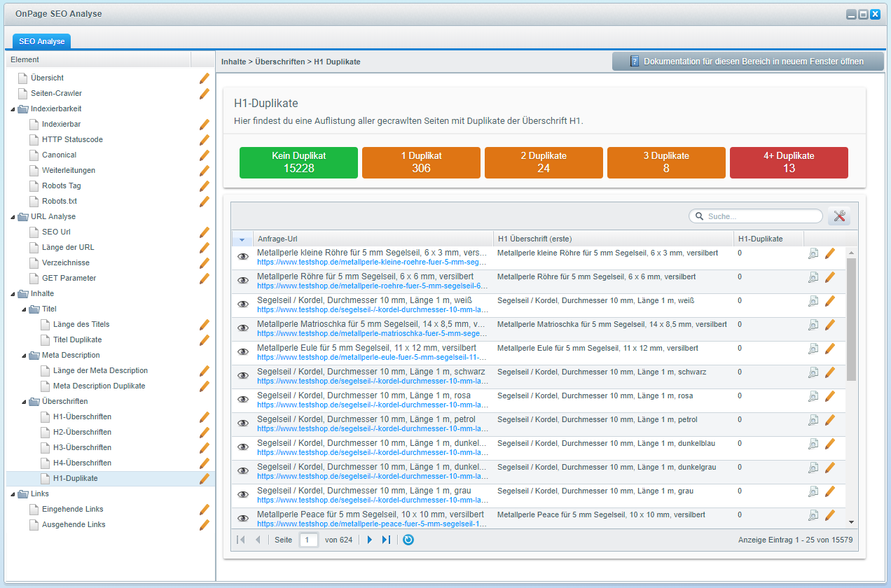Open detail magnifier for Metallperle Matrioschka row

click(813, 325)
